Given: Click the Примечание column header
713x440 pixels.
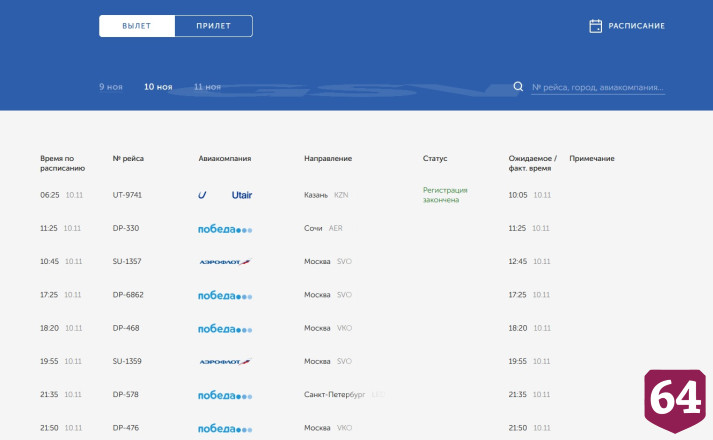Looking at the screenshot, I should click(x=592, y=158).
